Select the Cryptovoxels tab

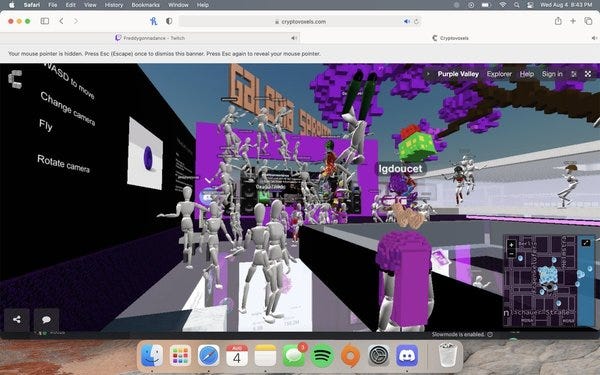pos(450,38)
